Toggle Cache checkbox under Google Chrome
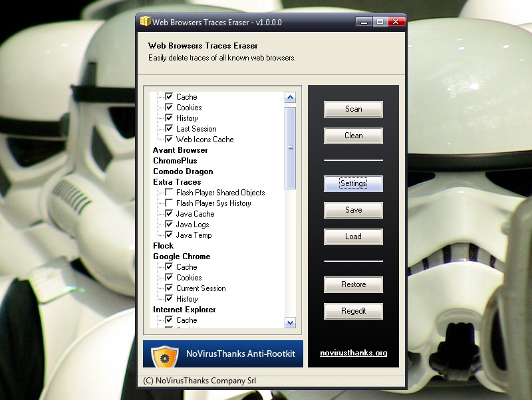The image size is (532, 400). coord(169,266)
